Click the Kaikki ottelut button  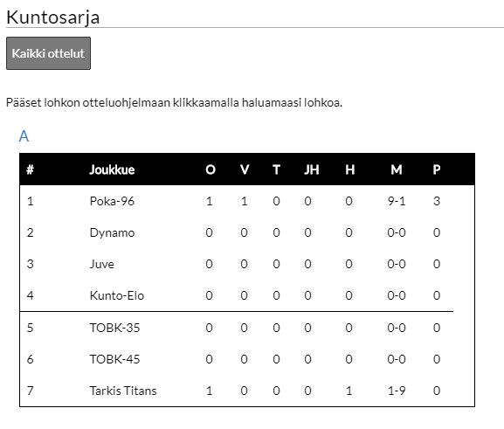48,53
